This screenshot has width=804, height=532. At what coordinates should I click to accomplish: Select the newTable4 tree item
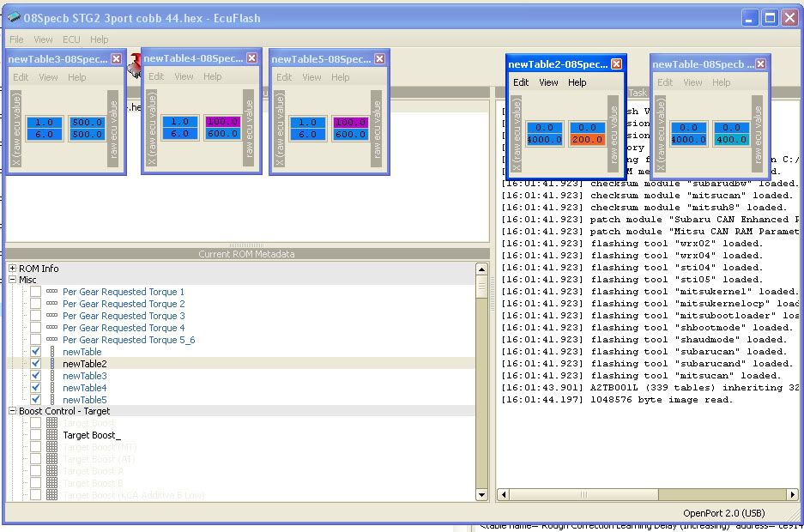click(85, 388)
